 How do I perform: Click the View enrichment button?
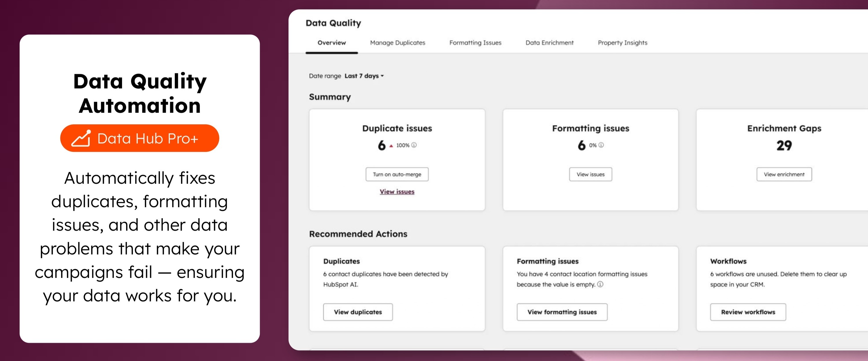coord(784,174)
